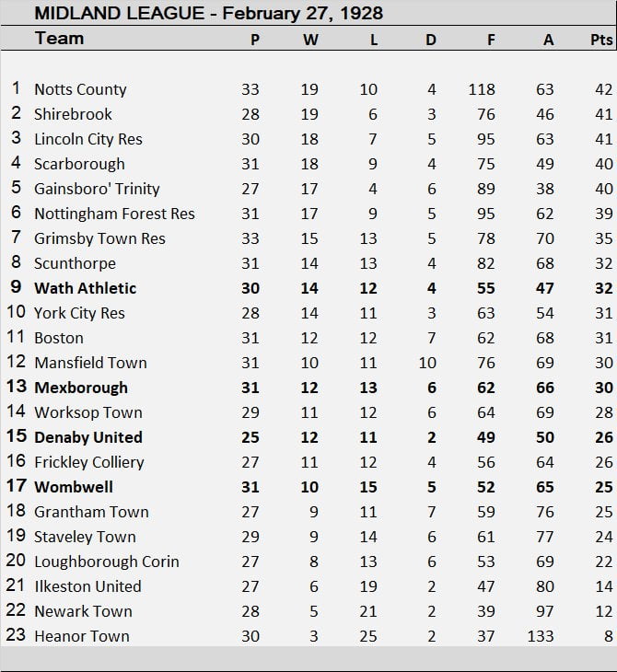
Task: Select the Shirebrook team name
Action: [73, 114]
